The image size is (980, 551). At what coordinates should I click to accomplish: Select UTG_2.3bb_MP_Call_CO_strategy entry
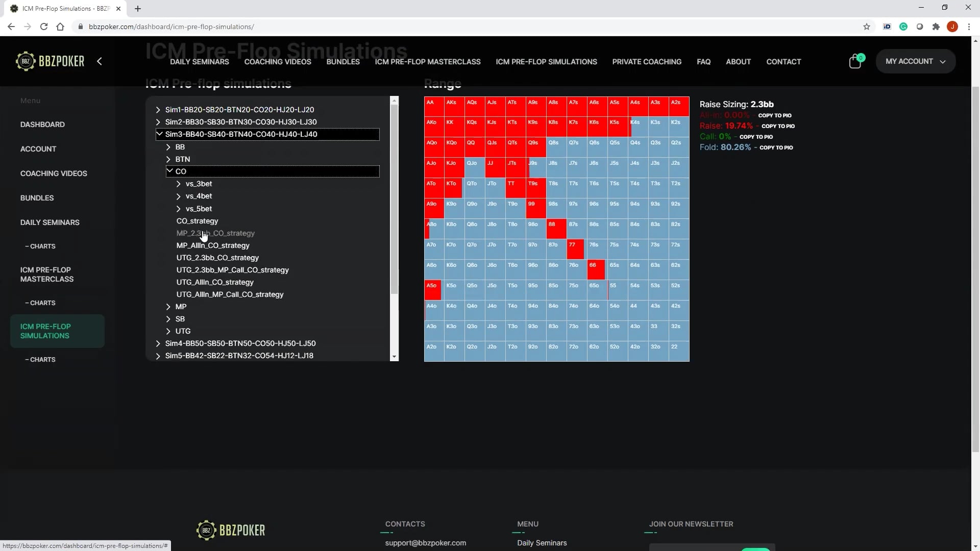232,270
